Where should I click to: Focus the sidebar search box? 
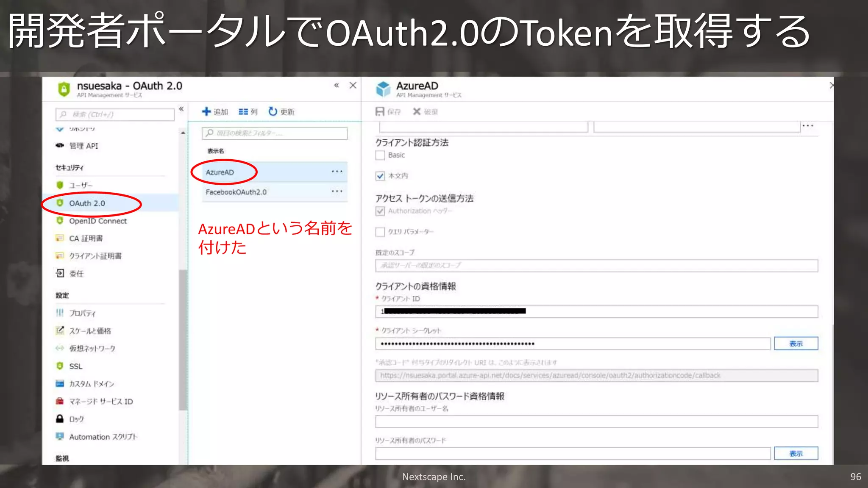click(x=115, y=114)
